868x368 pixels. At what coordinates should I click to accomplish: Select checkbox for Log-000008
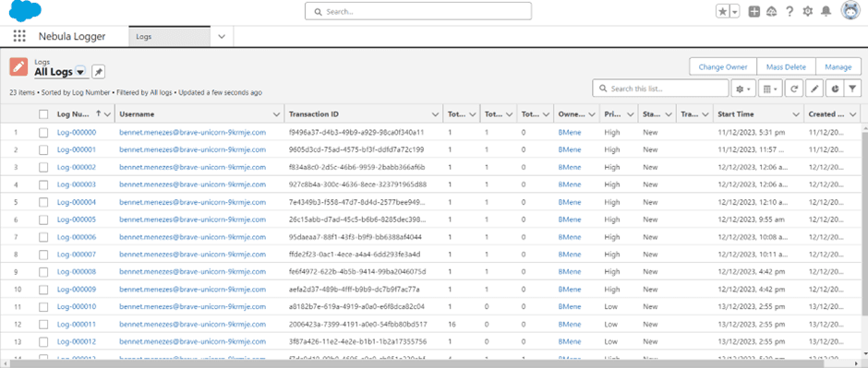click(43, 272)
